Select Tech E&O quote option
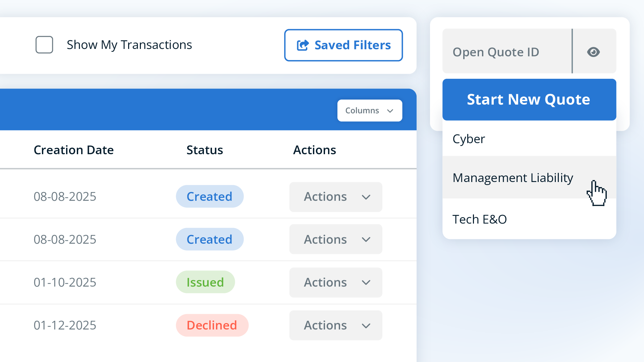Image resolution: width=644 pixels, height=362 pixels. click(480, 219)
